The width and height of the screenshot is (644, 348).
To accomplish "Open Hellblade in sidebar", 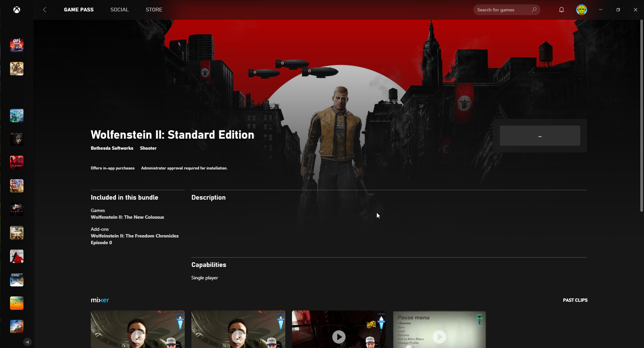I will click(x=17, y=139).
